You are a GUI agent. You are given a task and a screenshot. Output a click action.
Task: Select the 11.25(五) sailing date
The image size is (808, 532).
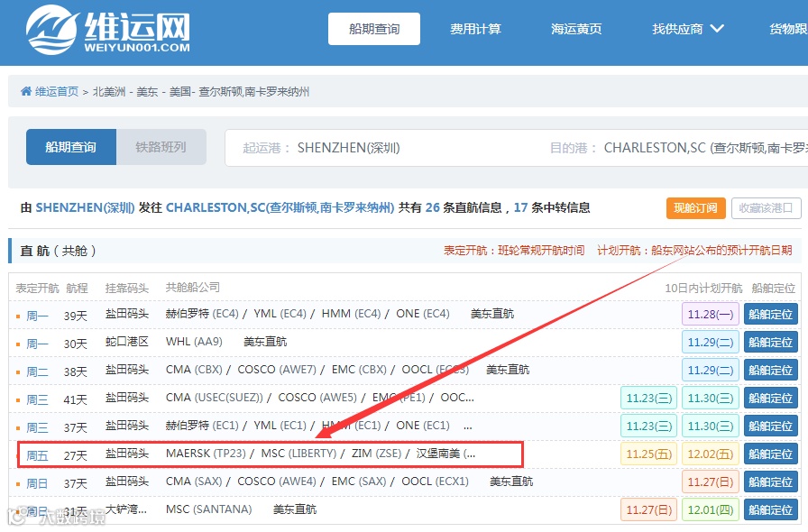pos(648,454)
